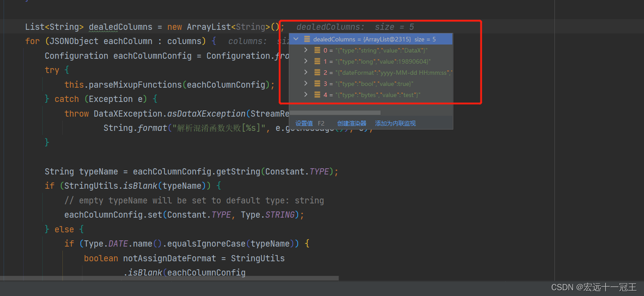Expand element 1 of type long

coord(306,61)
